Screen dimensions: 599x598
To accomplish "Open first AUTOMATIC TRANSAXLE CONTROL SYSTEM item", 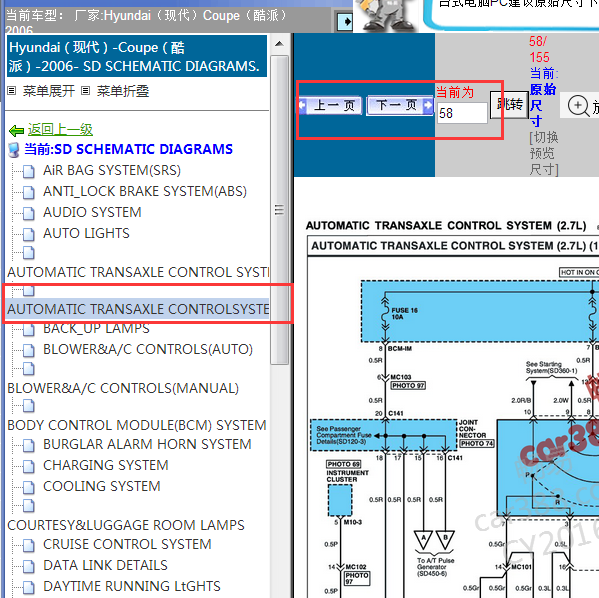I will point(138,272).
